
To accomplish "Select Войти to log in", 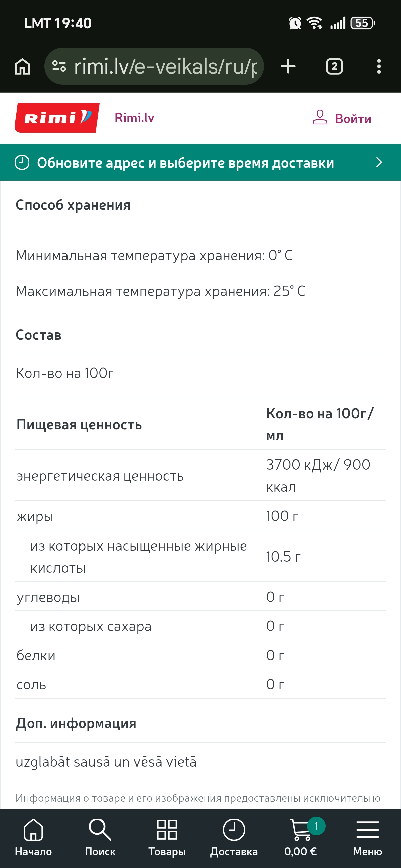I will coord(353,119).
